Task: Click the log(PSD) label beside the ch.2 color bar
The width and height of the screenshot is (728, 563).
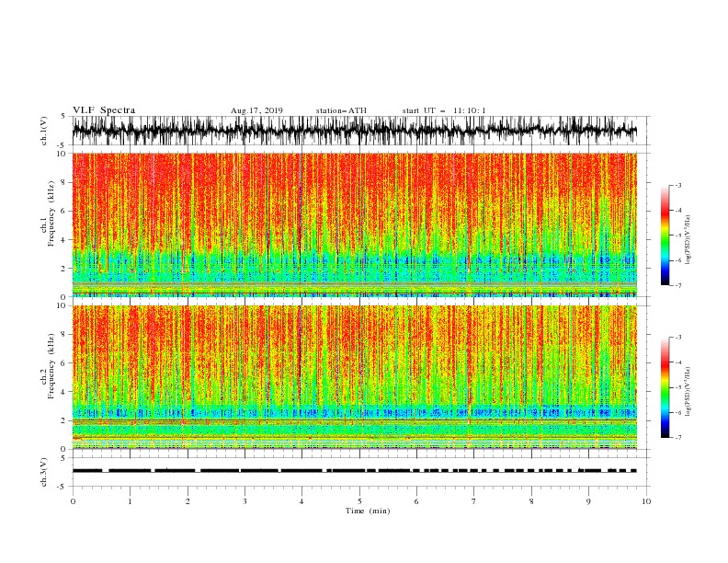Action: (689, 392)
